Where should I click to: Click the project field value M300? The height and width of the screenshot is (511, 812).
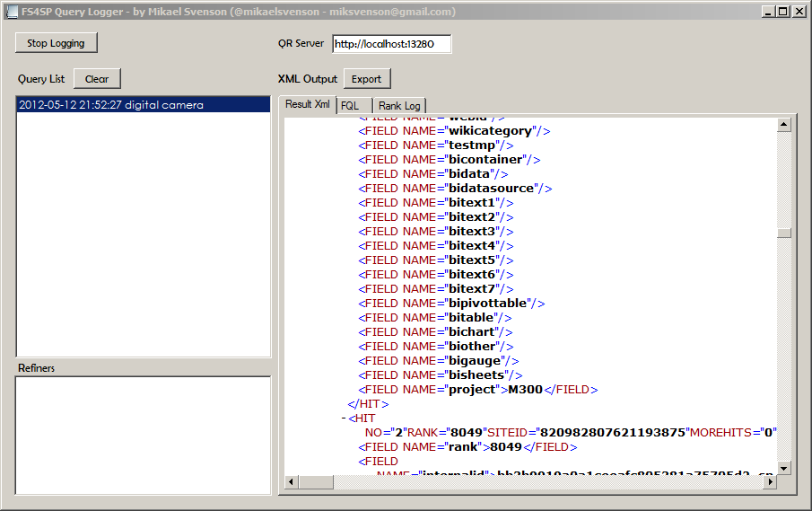pos(525,390)
